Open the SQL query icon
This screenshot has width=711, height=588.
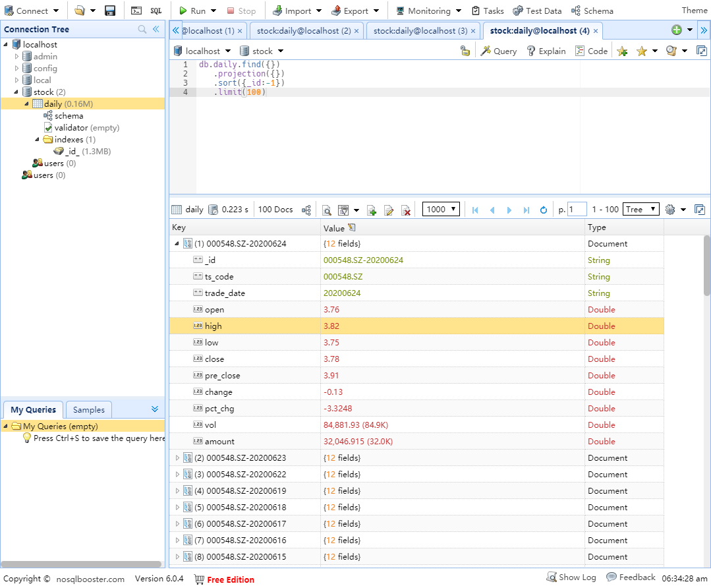[x=156, y=11]
